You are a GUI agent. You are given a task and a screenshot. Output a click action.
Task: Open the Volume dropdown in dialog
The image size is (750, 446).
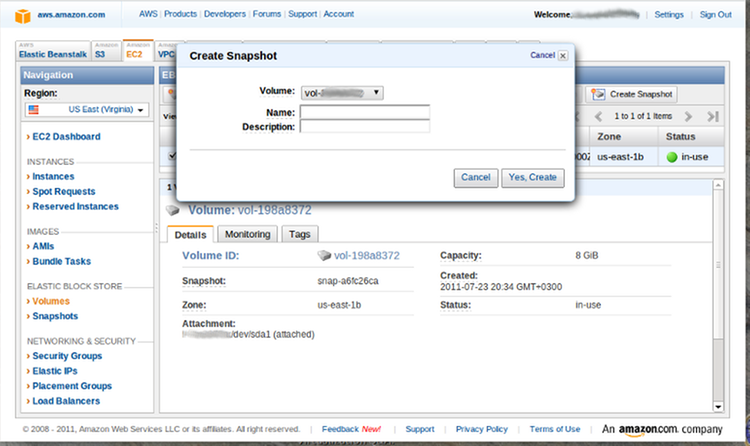click(x=342, y=93)
